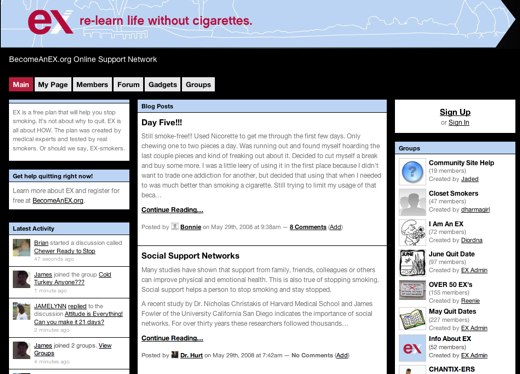Select the Closet Smokers group silhouette icon
520x374 pixels.
[x=412, y=202]
